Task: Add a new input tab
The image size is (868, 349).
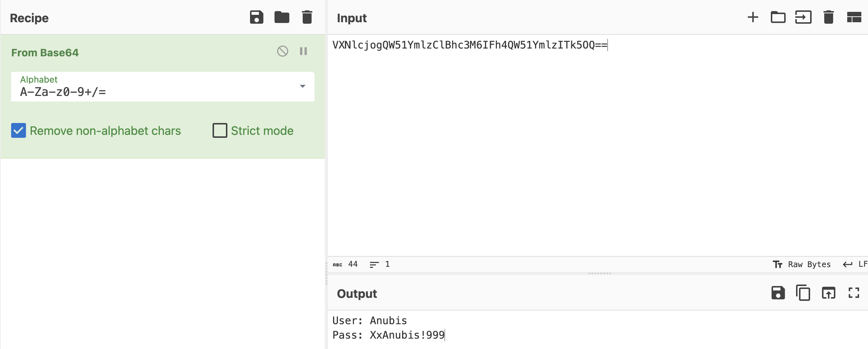Action: (753, 17)
